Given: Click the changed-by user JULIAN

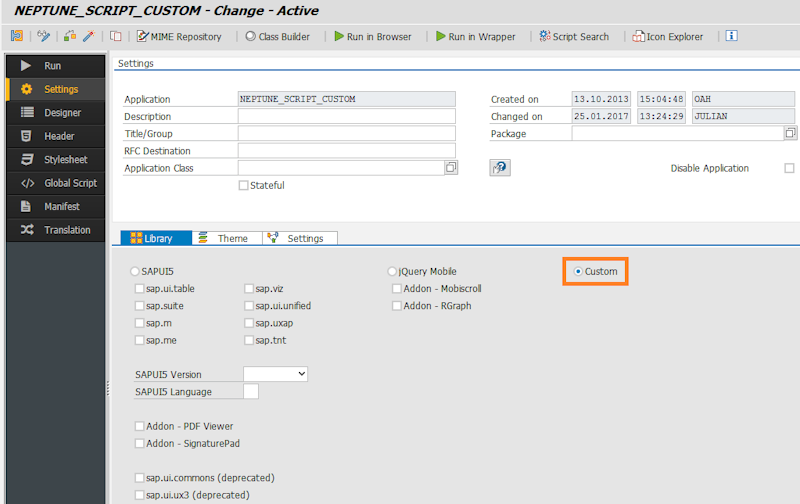Looking at the screenshot, I should click(743, 116).
